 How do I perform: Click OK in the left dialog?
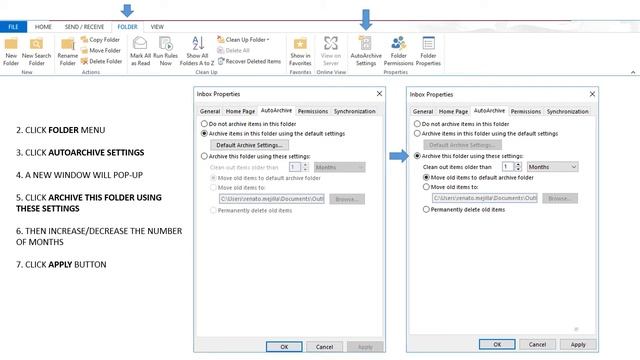pos(284,347)
